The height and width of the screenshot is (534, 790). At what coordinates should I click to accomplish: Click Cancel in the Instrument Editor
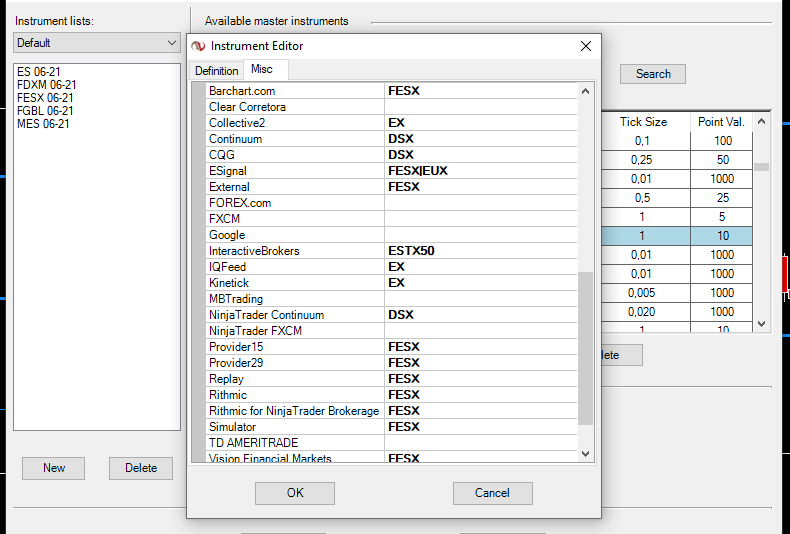492,493
